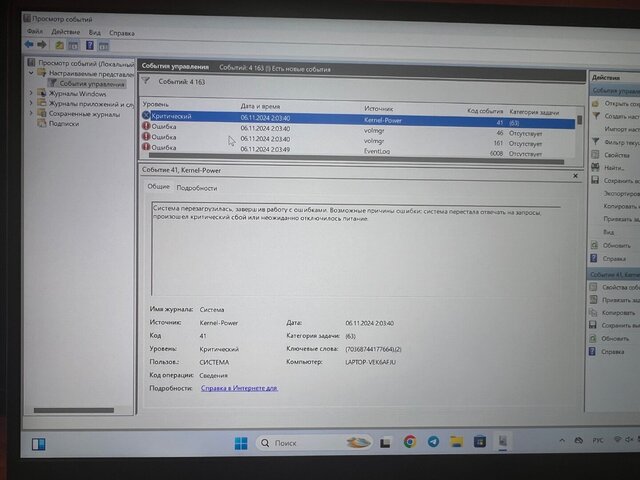Open the Справка в Интернете link
Screen dimensions: 640x480
coord(239,388)
